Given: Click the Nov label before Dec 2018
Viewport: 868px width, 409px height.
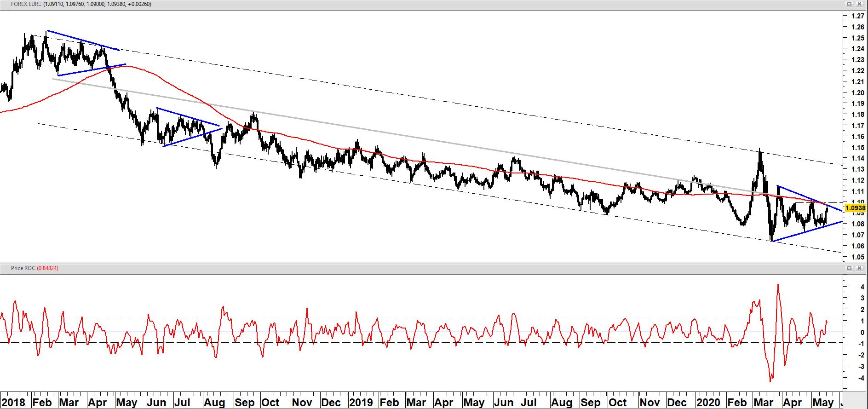Looking at the screenshot, I should [x=302, y=402].
